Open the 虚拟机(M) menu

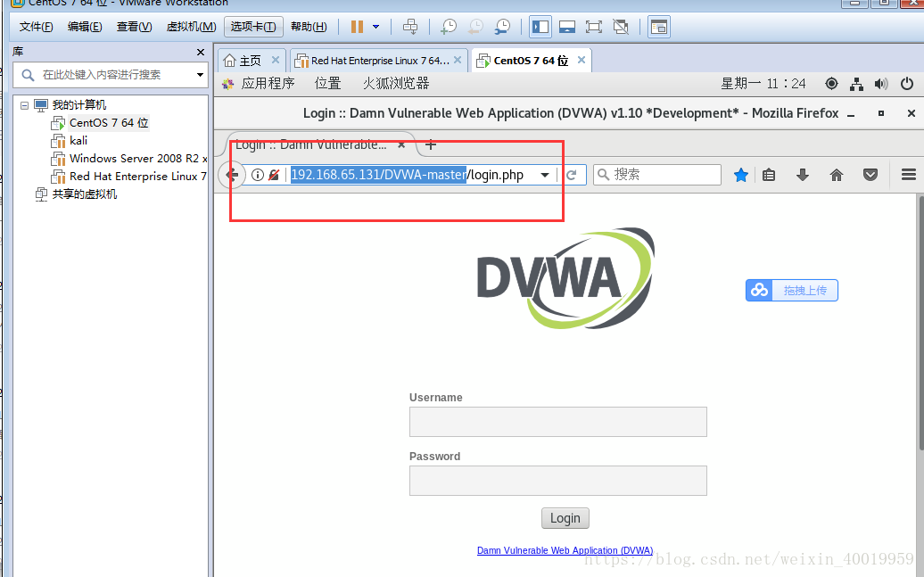(x=192, y=27)
